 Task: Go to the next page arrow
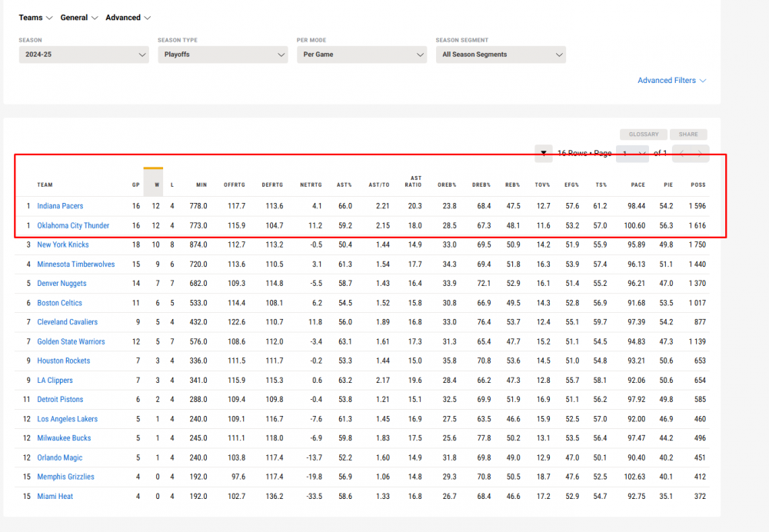[700, 154]
